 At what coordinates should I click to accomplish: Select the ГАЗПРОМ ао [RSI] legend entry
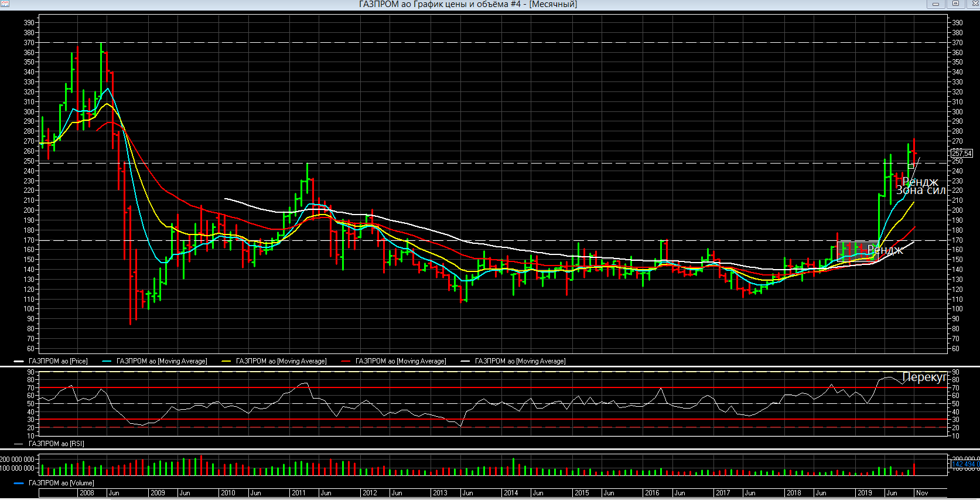[x=49, y=444]
